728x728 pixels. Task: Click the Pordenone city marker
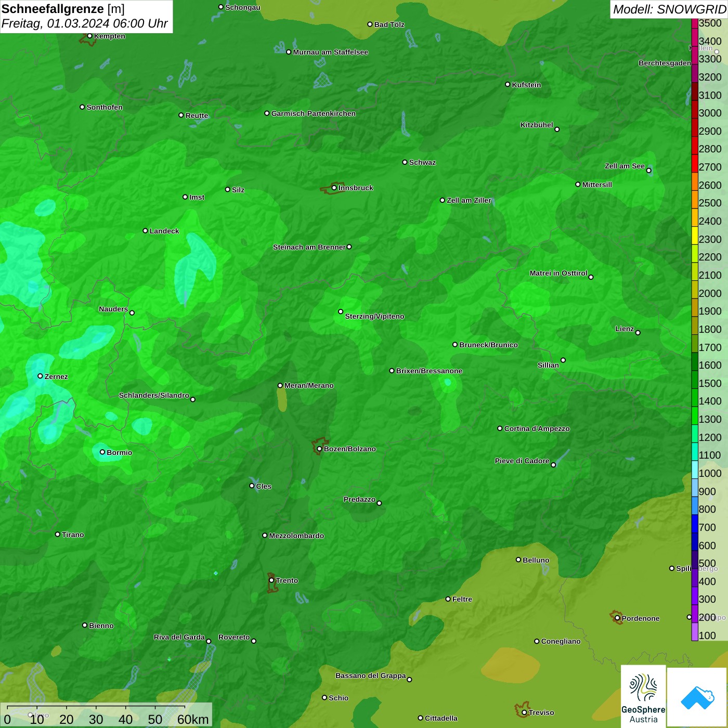point(617,618)
